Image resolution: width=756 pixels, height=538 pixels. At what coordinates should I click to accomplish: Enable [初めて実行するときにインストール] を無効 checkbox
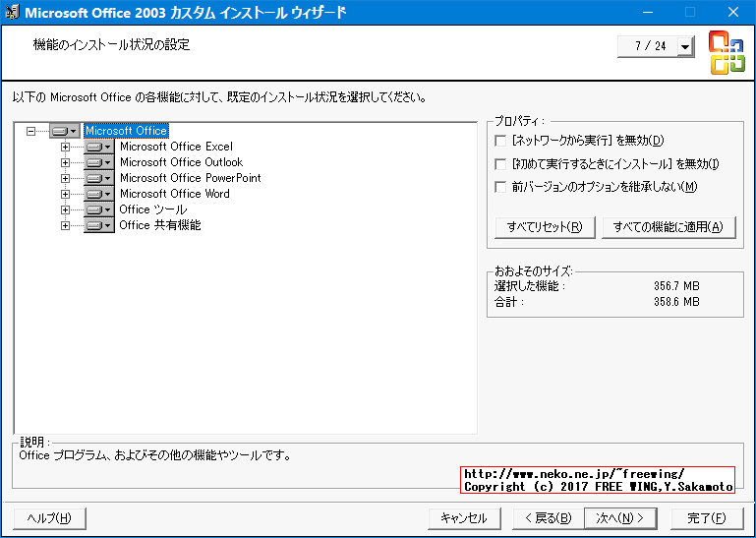pyautogui.click(x=500, y=164)
